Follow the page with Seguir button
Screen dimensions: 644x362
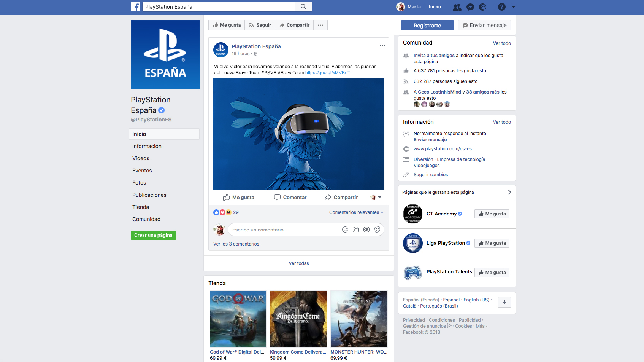point(260,25)
